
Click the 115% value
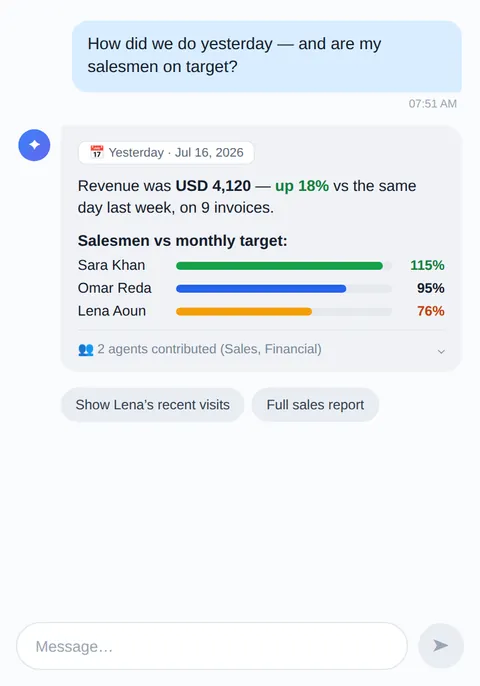[427, 265]
